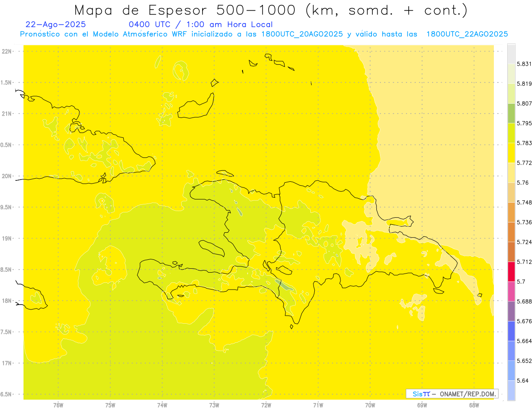Click the 70W longitude label
Viewport: 532px width, 411px height.
click(370, 405)
